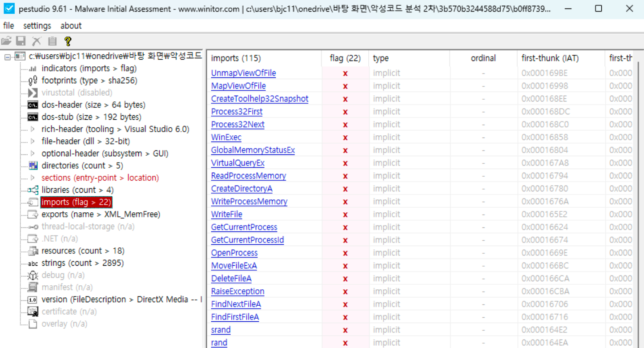The image size is (644, 348).
Task: Expand the rich-header tree node
Action: (x=32, y=129)
